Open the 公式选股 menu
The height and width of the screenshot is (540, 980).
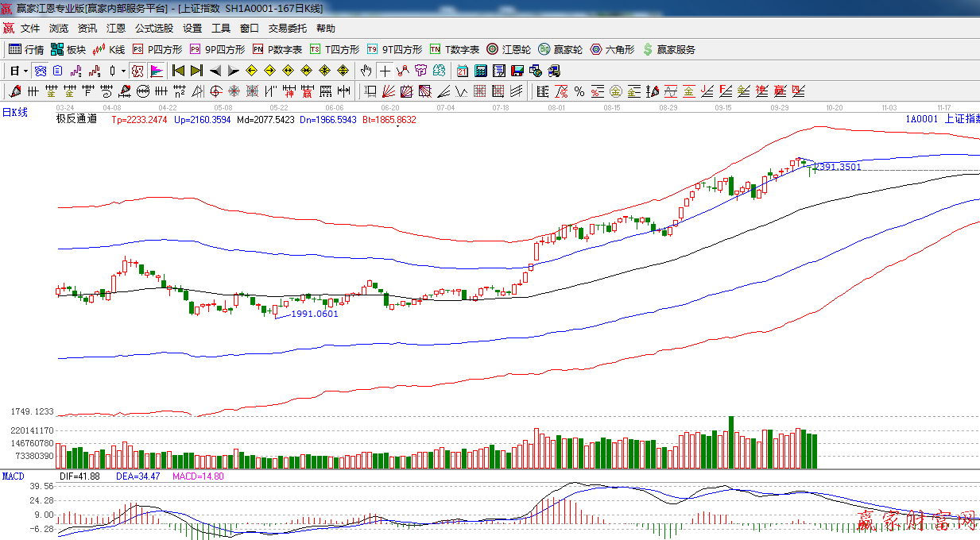153,29
